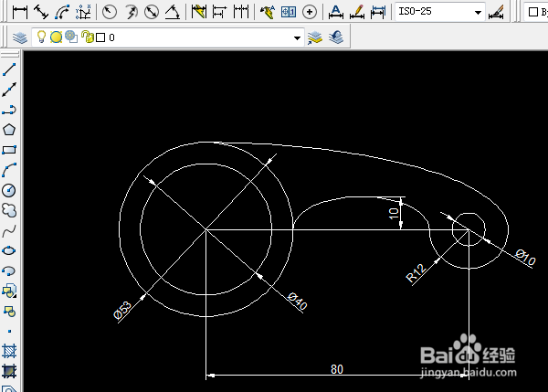Select the Line tool
The image size is (548, 392).
[9, 69]
